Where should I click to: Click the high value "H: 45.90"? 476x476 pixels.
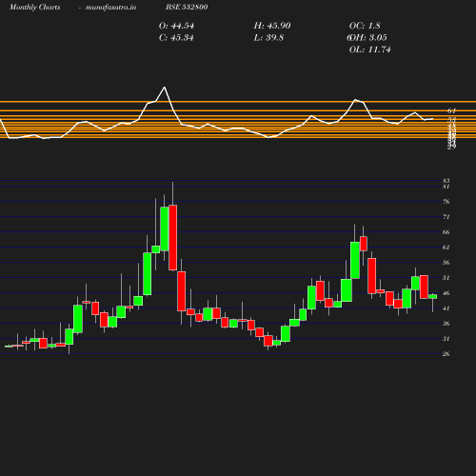(272, 26)
